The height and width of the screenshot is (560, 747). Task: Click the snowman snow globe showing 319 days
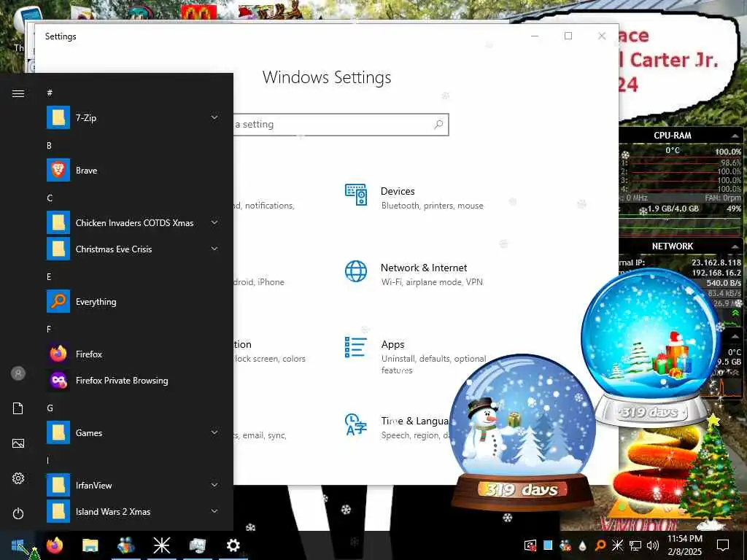522,432
